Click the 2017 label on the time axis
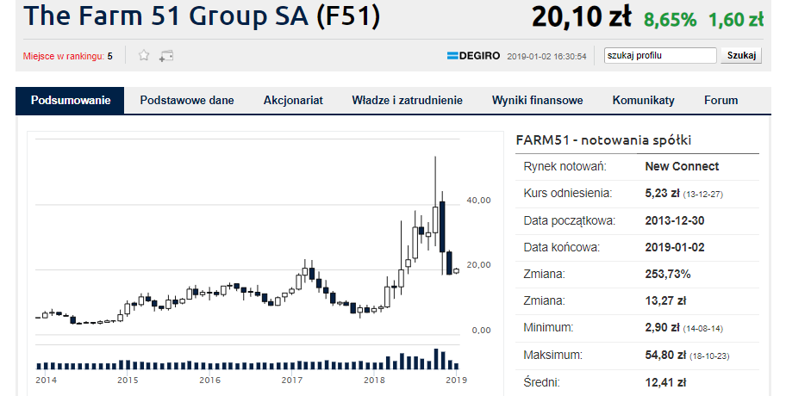Image resolution: width=786 pixels, height=396 pixels. coord(292,380)
